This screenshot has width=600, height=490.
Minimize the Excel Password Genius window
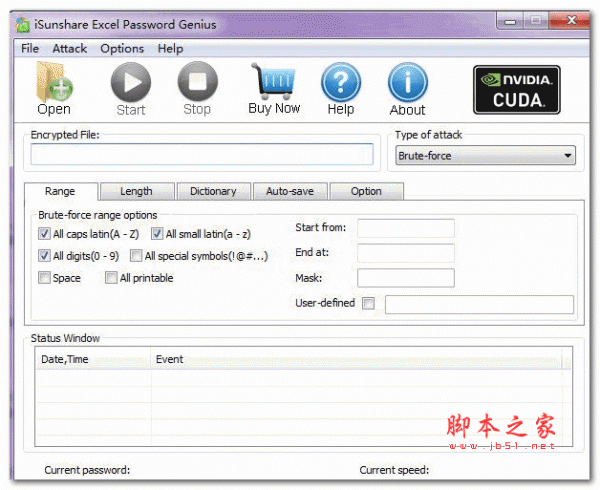(510, 21)
